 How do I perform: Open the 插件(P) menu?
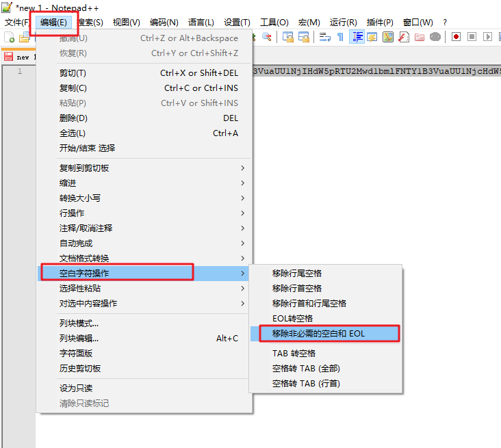coord(380,23)
